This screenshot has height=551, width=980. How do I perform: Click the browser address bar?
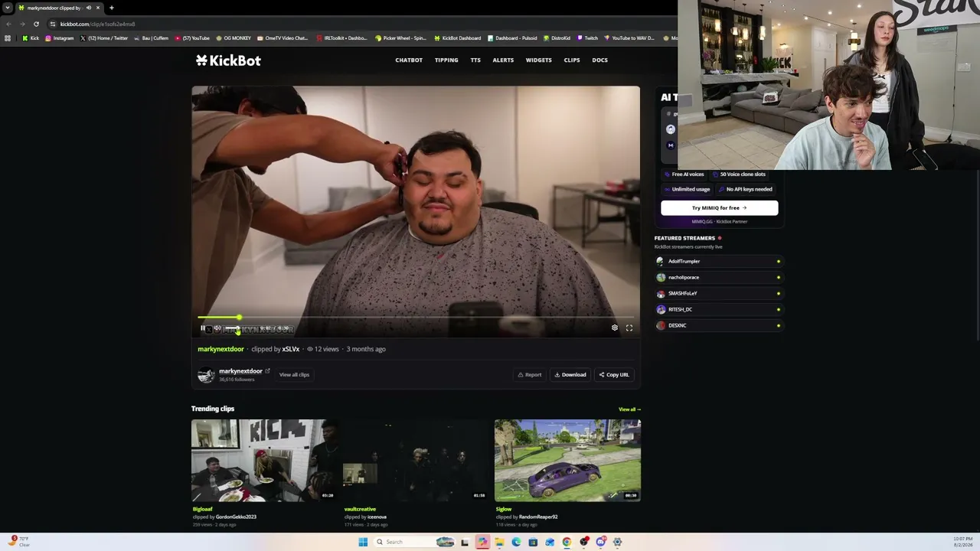click(360, 24)
